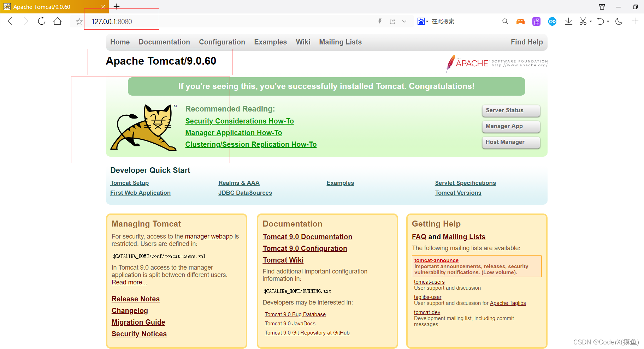Open the downloads arrow icon

[568, 21]
